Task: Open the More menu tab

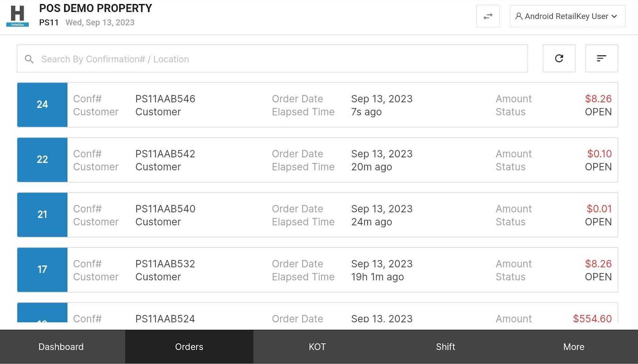Action: 573,347
